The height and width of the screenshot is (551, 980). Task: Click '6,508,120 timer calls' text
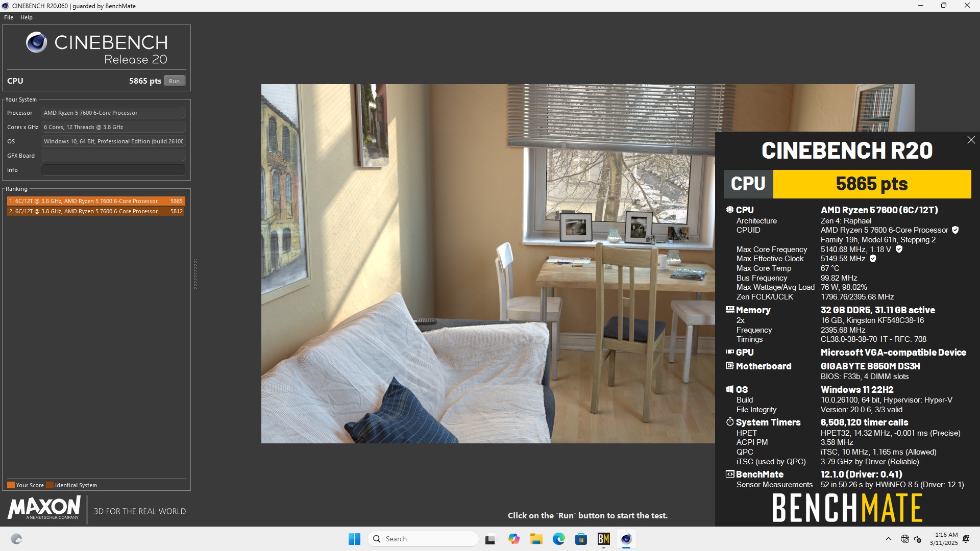click(864, 422)
